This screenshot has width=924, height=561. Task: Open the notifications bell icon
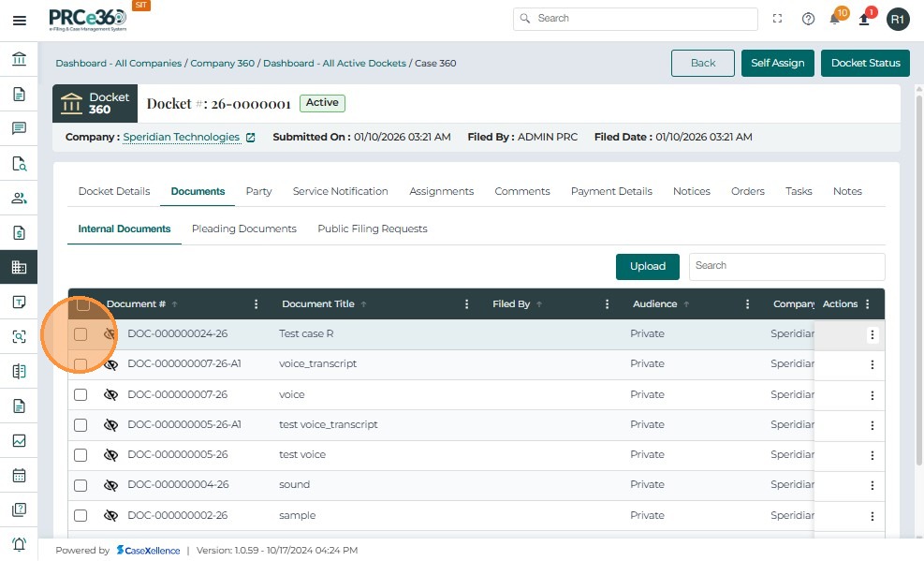834,19
